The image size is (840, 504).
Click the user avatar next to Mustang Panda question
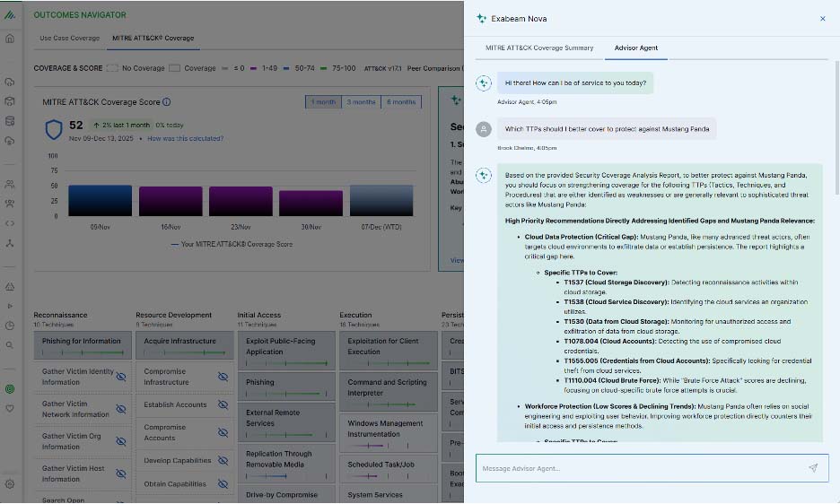point(484,129)
